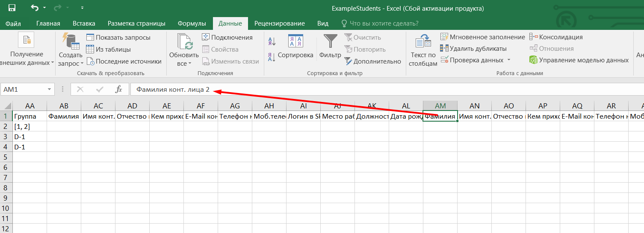
Task: Open the Создать запрос dropdown
Action: pos(71,50)
